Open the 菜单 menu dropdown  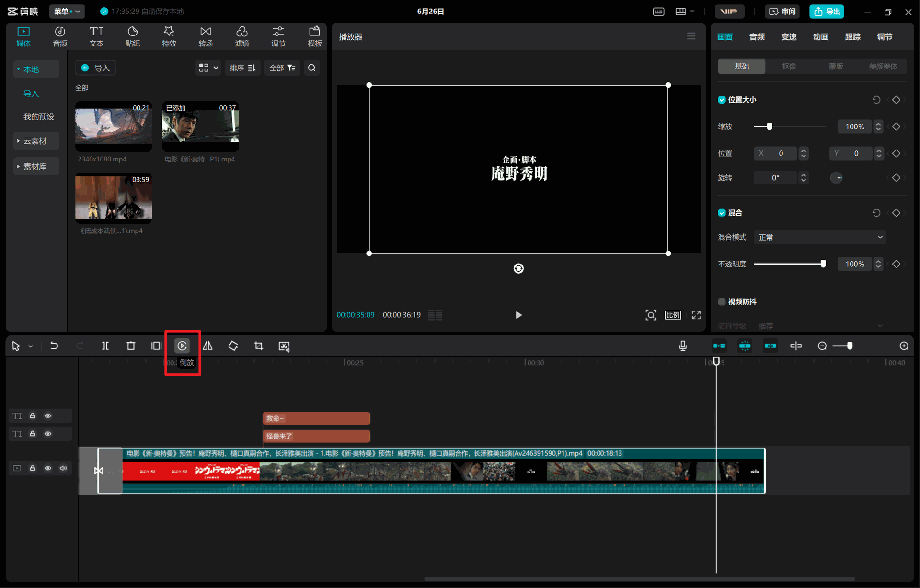(x=67, y=12)
